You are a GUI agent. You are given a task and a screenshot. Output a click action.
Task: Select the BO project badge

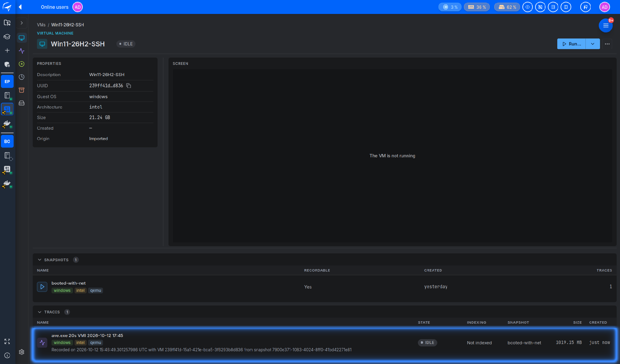(x=7, y=141)
